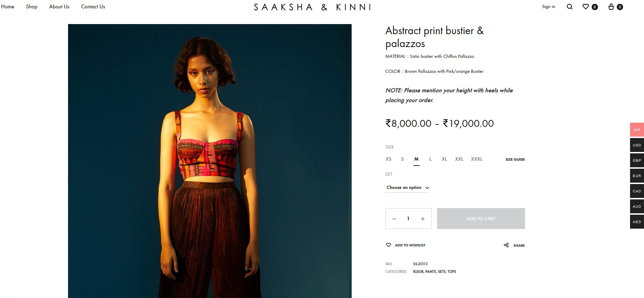Image resolution: width=644 pixels, height=298 pixels.
Task: Open the Set 'Choose an option' dropdown
Action: (x=407, y=188)
